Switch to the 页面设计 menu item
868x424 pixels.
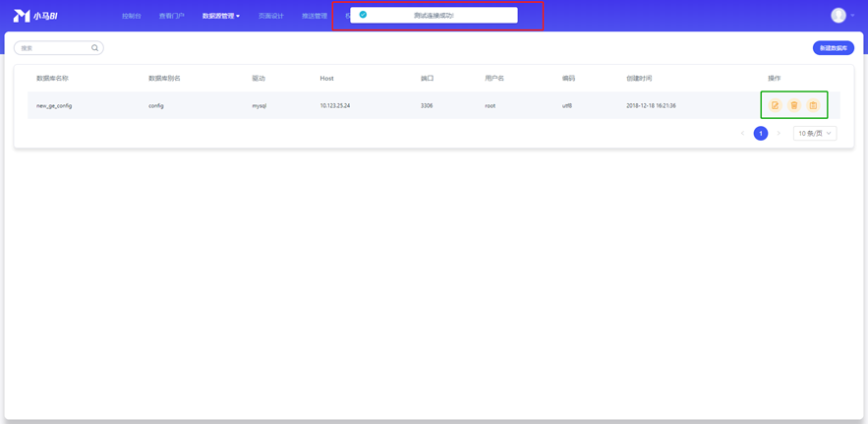point(270,16)
